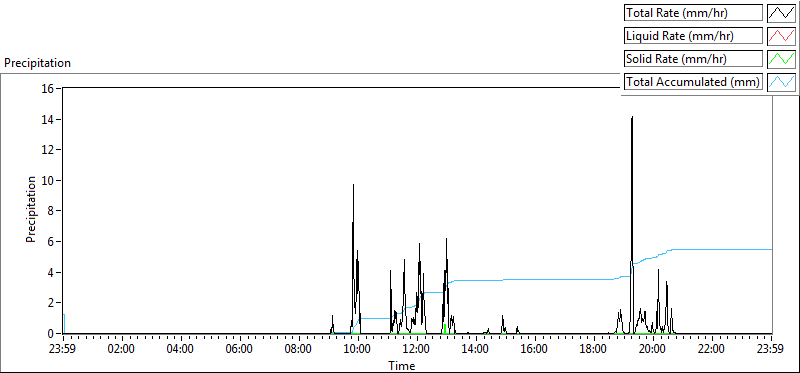Click the Time axis title
Viewport: 800px width, 373px height.
pyautogui.click(x=402, y=365)
